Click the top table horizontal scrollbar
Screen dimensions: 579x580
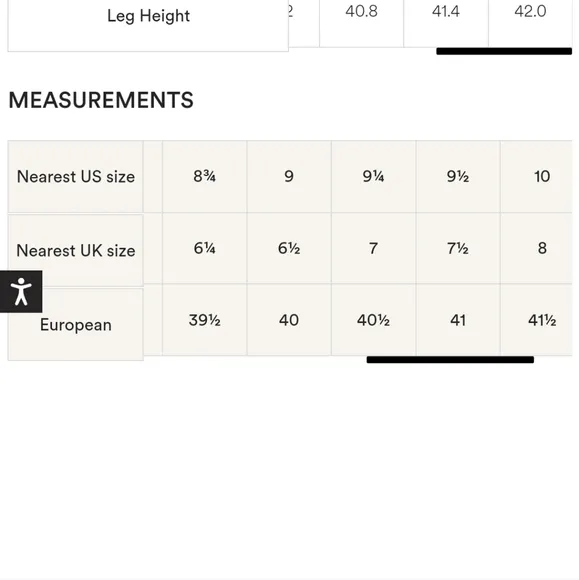pos(504,51)
